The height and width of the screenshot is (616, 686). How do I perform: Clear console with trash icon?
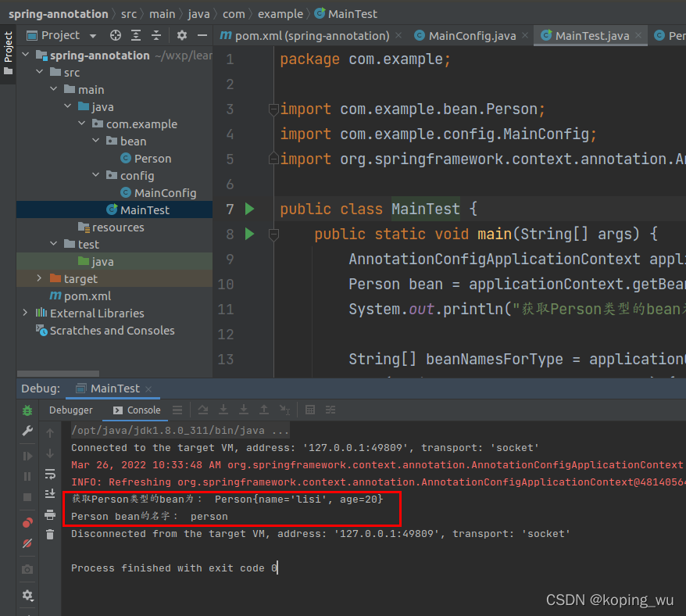50,535
